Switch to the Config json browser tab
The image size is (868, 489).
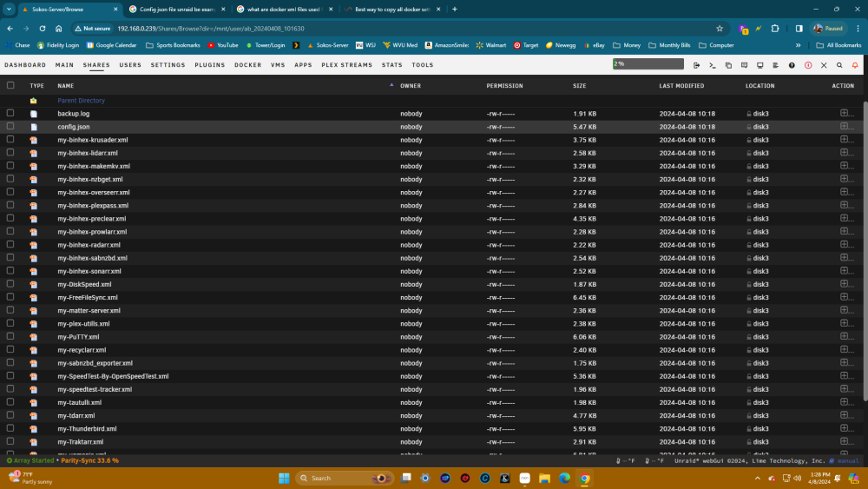coord(176,10)
